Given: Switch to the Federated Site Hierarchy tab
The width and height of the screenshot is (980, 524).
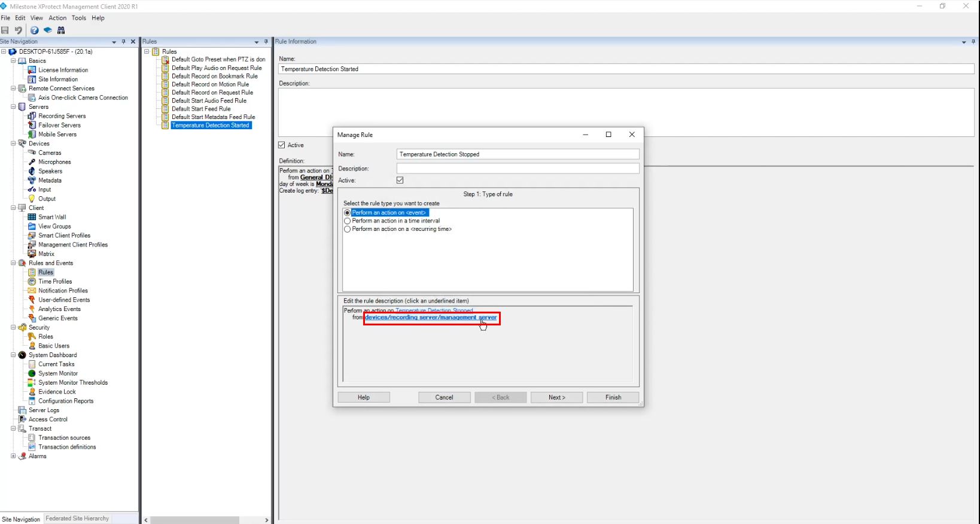Looking at the screenshot, I should 77,519.
